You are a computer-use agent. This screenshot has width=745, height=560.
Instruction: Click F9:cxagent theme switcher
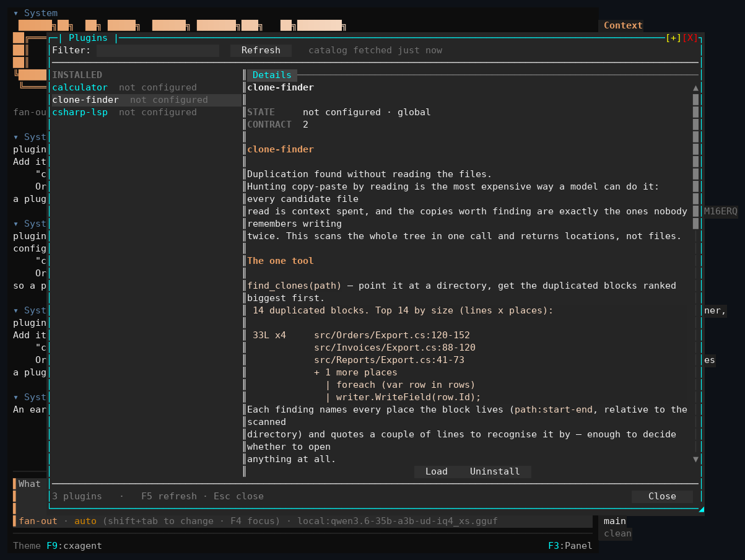(74, 546)
